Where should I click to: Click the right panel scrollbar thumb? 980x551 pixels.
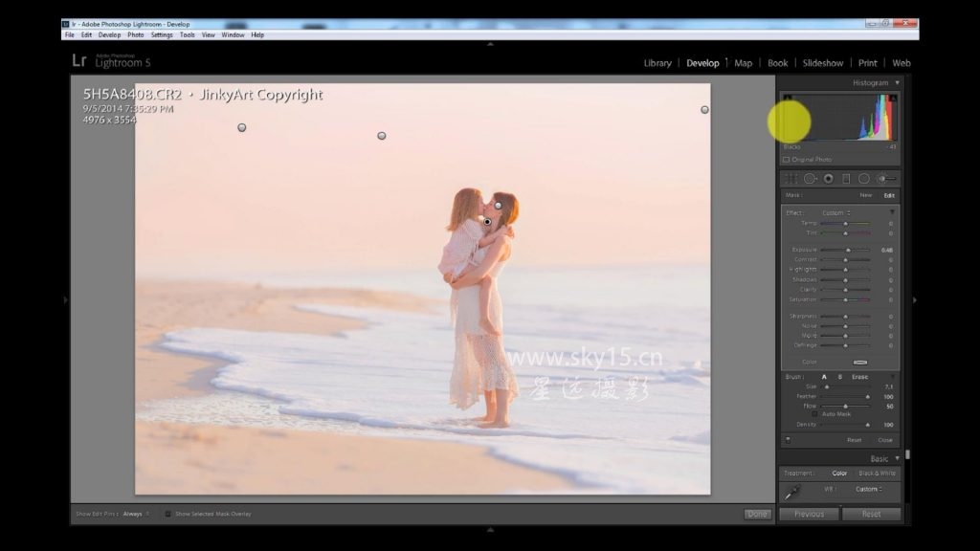pyautogui.click(x=907, y=454)
